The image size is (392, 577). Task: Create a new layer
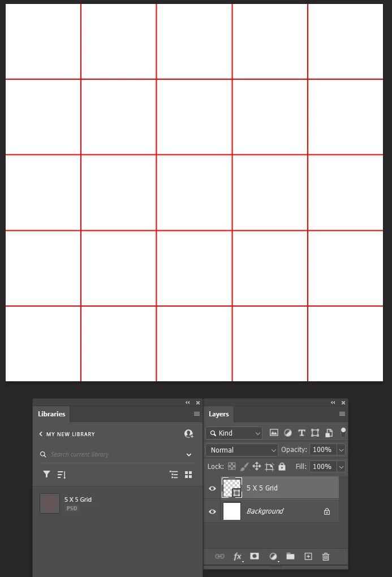click(308, 557)
